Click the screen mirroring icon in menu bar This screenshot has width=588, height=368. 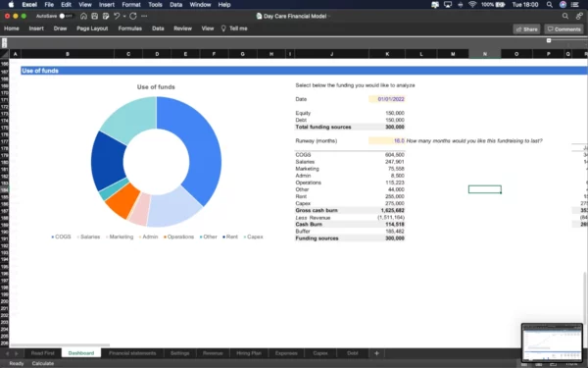[x=448, y=5]
